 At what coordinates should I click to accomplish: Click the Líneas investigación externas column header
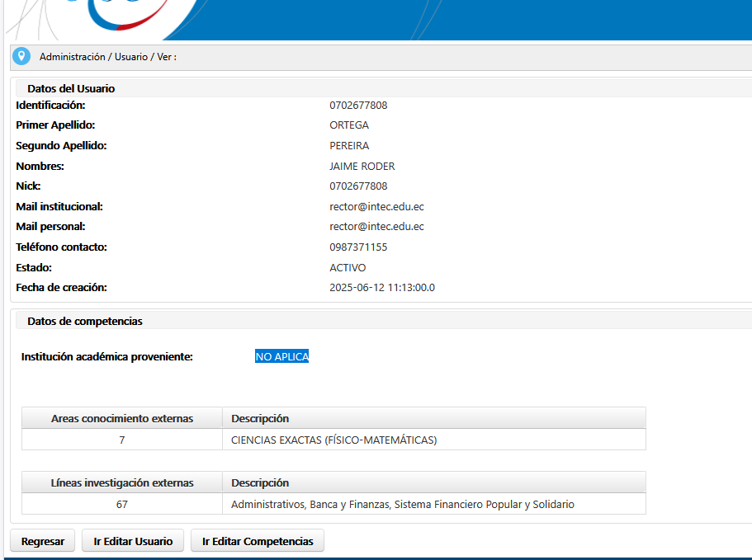tap(122, 482)
